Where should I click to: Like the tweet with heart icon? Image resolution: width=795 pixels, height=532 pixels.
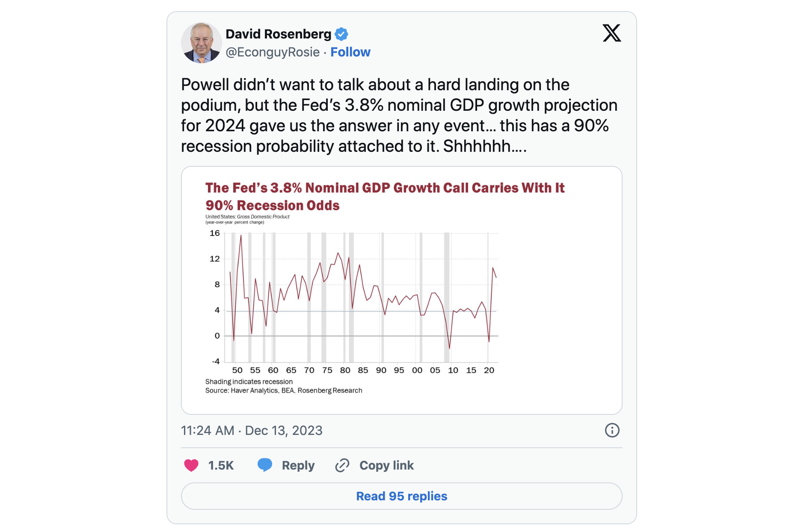191,465
